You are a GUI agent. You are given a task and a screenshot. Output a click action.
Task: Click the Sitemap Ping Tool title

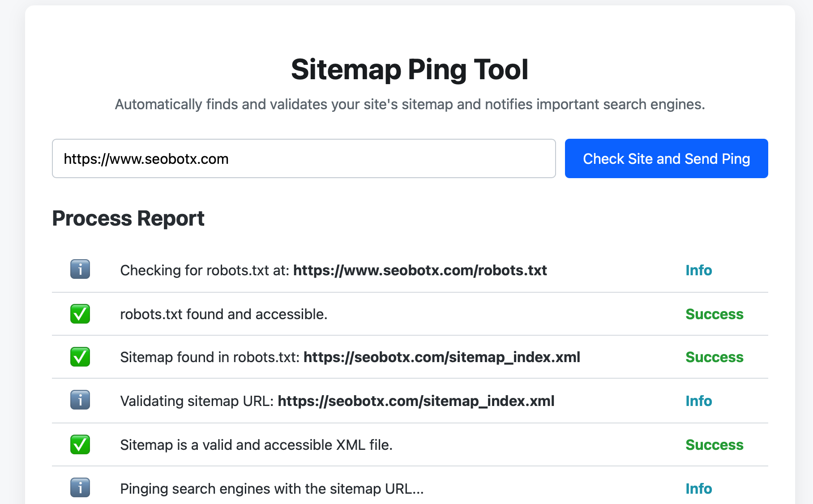410,70
